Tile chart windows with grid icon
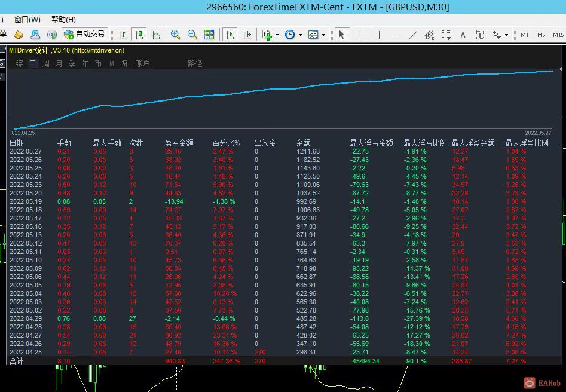Screen dimensions: 566x392 click(209, 35)
